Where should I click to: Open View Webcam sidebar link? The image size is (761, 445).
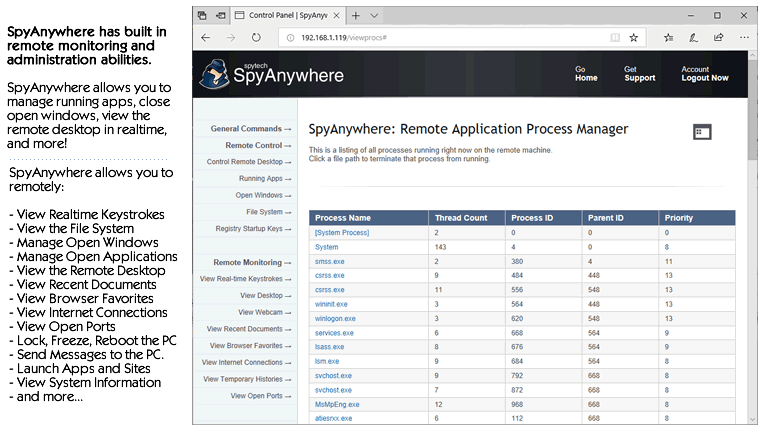click(x=265, y=312)
